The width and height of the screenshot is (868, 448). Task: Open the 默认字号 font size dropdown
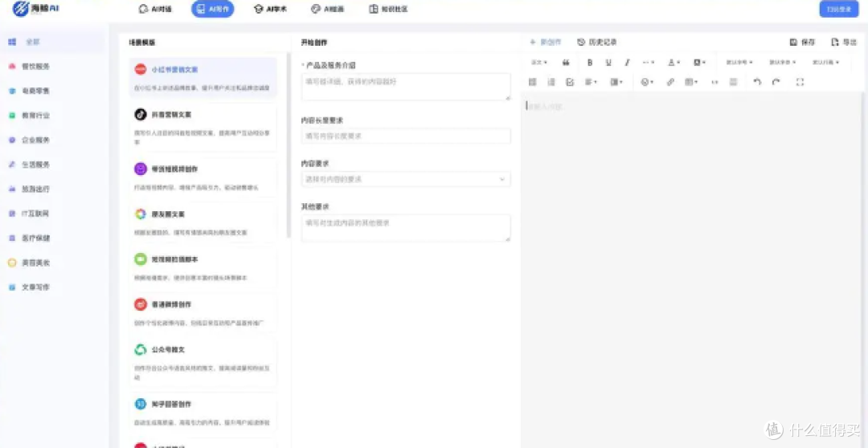click(739, 63)
